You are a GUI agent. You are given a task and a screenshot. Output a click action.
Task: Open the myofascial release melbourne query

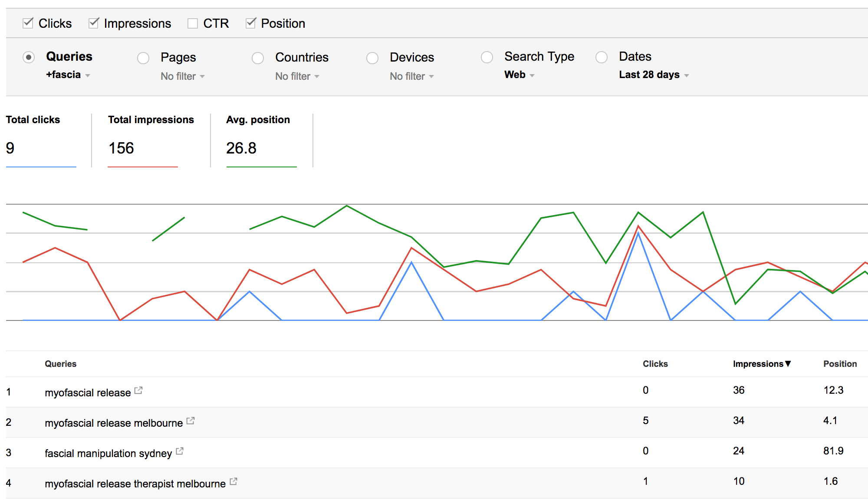tap(114, 423)
